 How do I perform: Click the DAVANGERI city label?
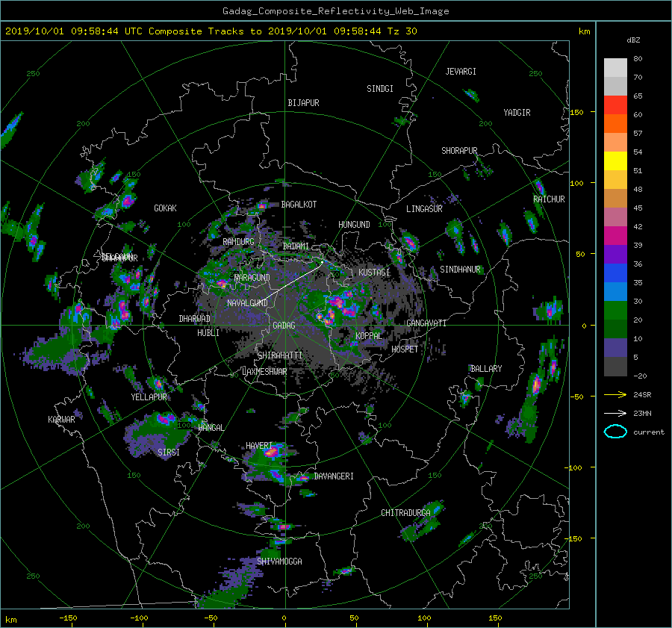pos(334,476)
